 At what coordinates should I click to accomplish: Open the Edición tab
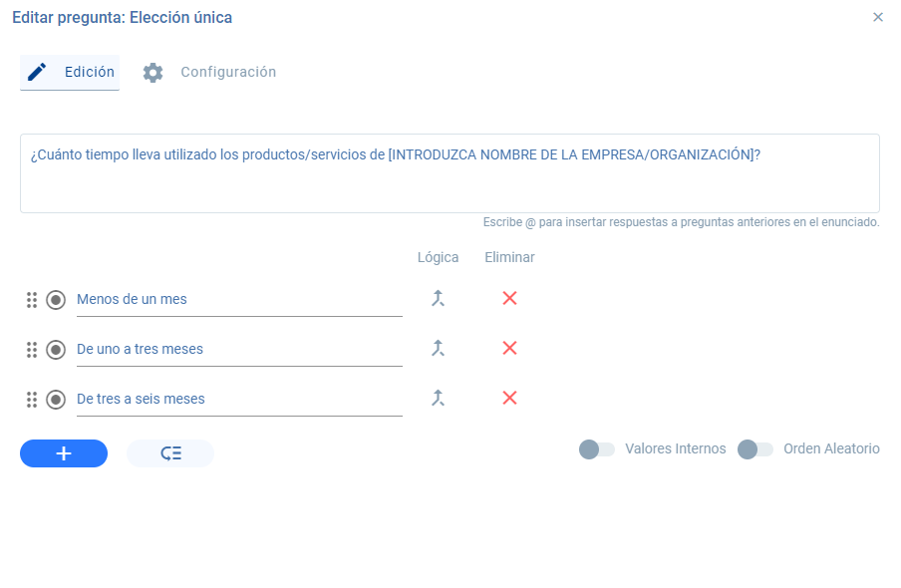(x=70, y=73)
